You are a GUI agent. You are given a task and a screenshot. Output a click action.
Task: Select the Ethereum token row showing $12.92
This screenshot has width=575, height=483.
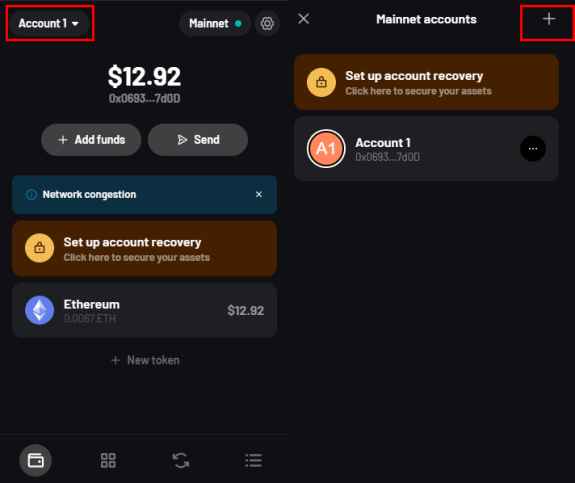(144, 310)
